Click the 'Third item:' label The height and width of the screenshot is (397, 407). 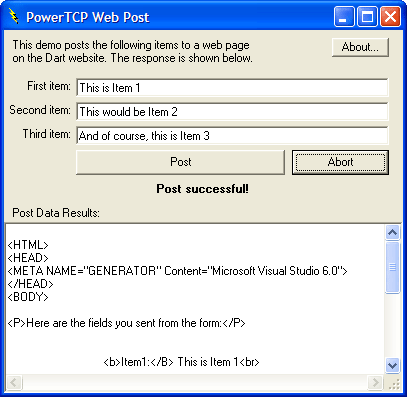[x=46, y=134]
